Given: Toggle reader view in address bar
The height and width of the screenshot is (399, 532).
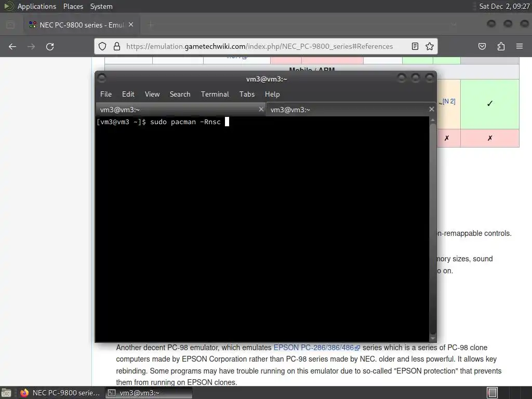Looking at the screenshot, I should (x=415, y=46).
